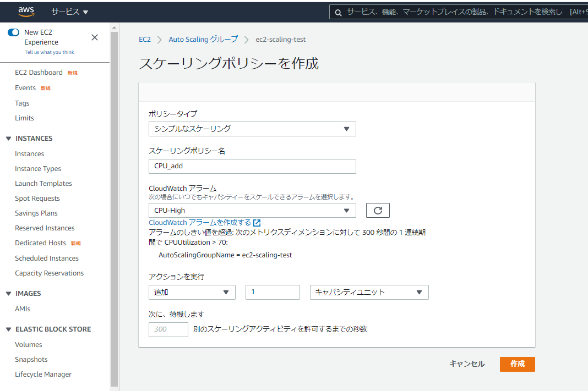Open Instances page

pos(29,154)
